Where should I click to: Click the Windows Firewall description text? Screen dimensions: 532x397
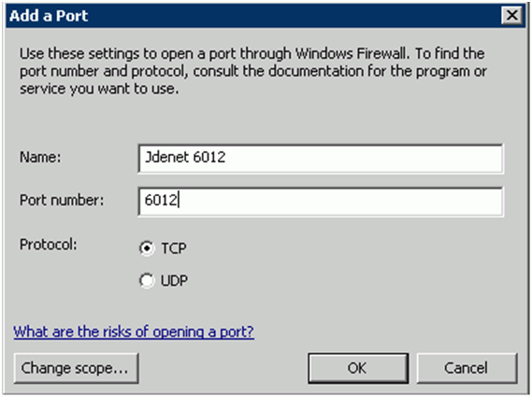tap(253, 71)
